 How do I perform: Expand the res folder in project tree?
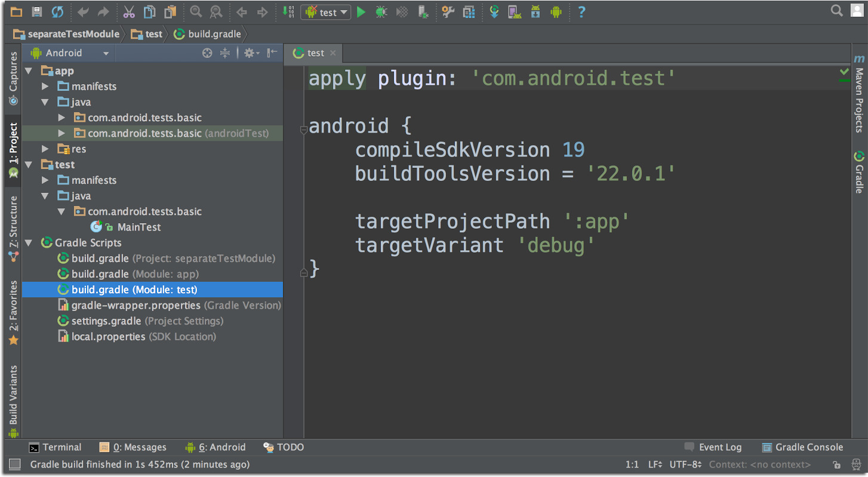(45, 149)
